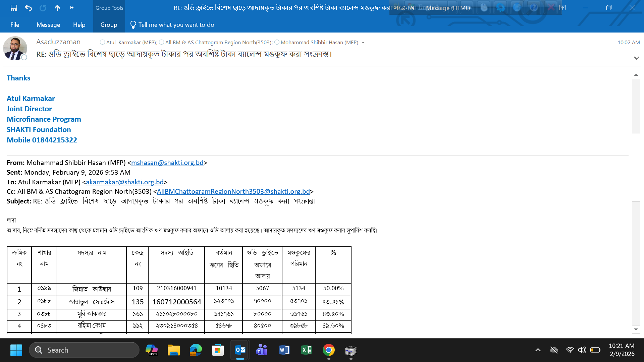Click the mshasan@shakti.org.bd email link
Screen dimensions: 644x362
tap(167, 163)
